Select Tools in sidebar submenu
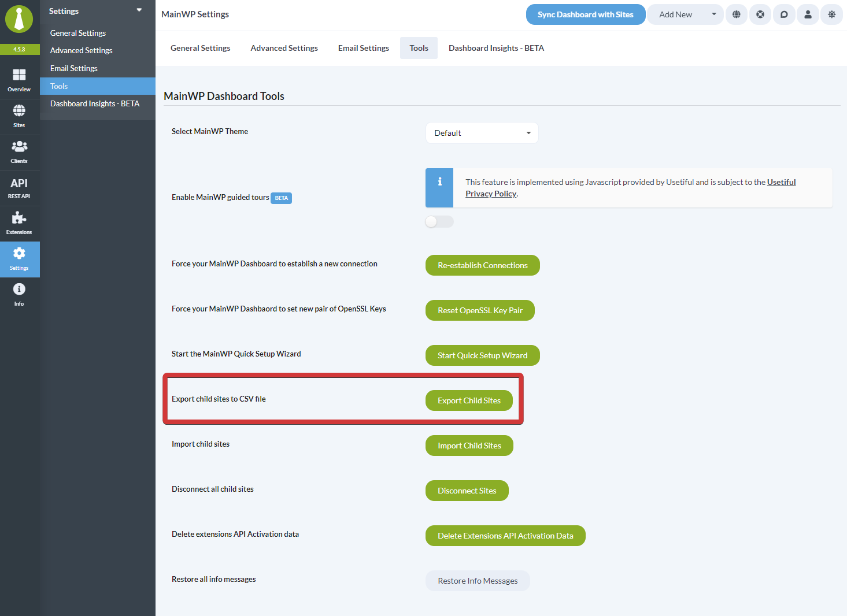The width and height of the screenshot is (847, 616). coord(98,86)
